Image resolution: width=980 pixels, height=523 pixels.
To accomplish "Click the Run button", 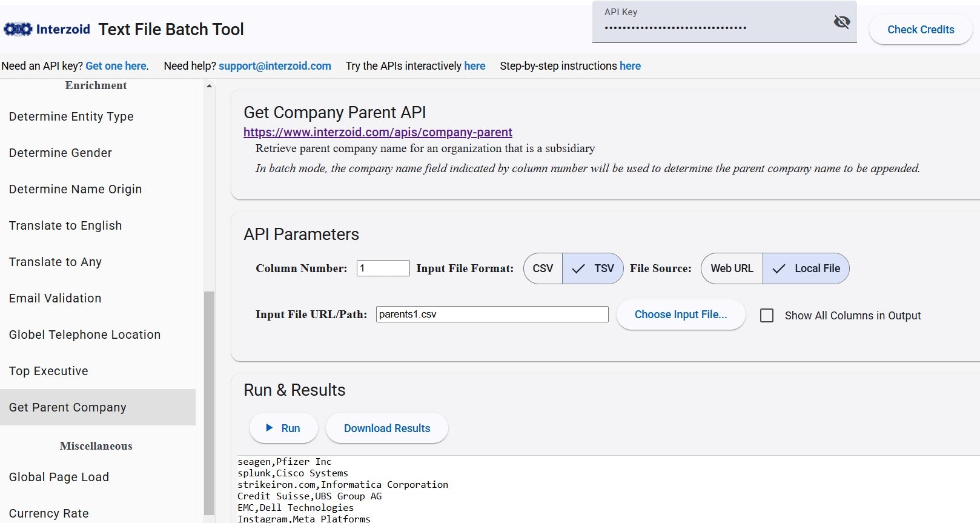I will pyautogui.click(x=283, y=428).
